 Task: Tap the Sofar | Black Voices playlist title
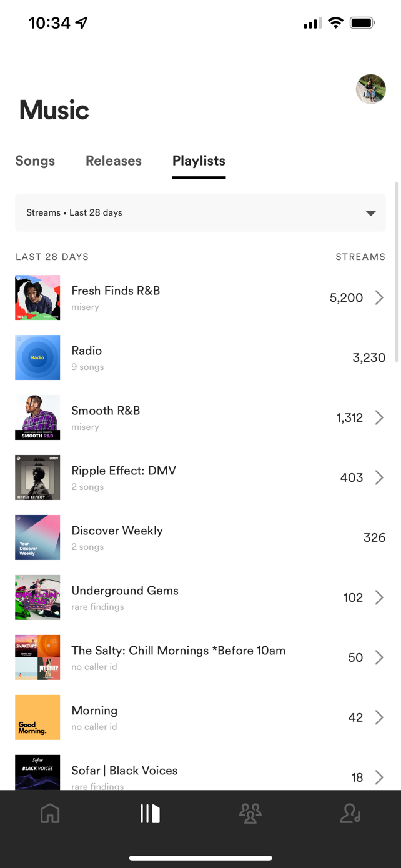(x=124, y=771)
